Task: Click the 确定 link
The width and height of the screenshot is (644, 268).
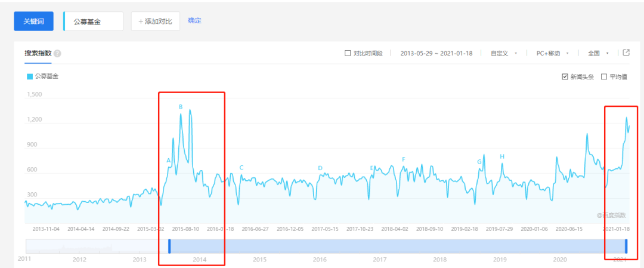Action: pos(194,21)
